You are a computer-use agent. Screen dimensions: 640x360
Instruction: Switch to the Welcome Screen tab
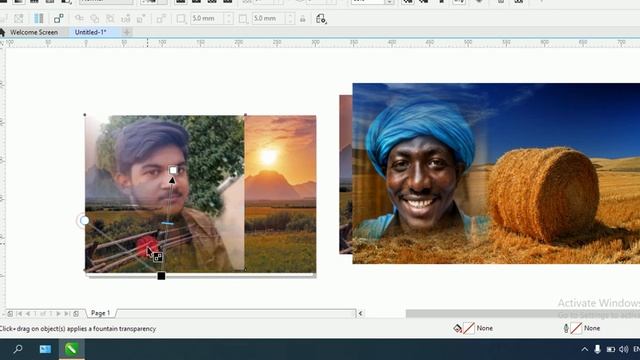point(34,32)
